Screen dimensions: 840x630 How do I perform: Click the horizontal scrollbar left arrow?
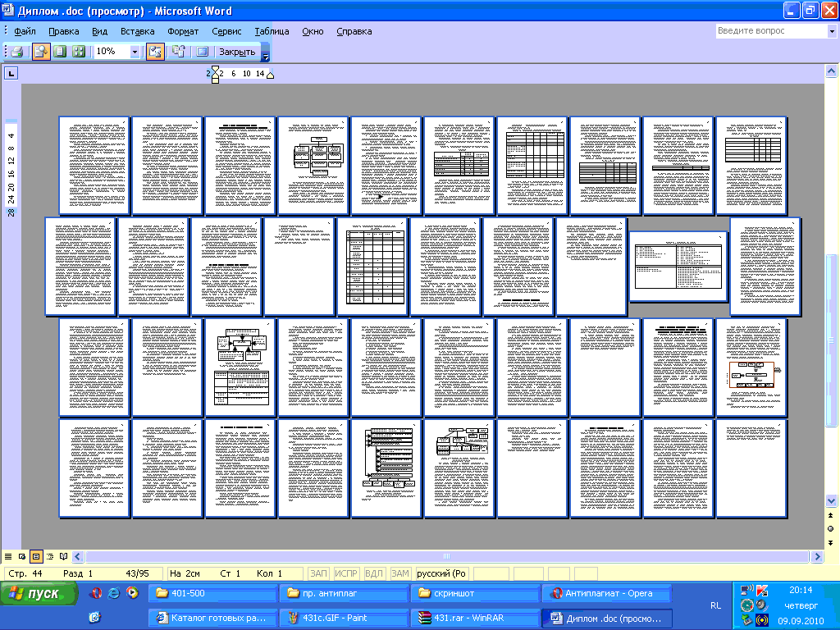coord(78,557)
